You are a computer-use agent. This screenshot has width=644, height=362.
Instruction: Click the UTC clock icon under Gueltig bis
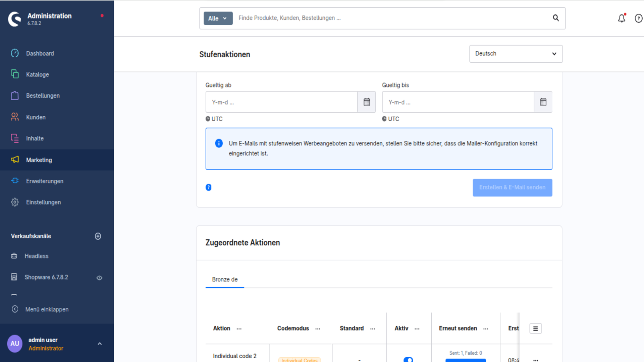tap(384, 119)
